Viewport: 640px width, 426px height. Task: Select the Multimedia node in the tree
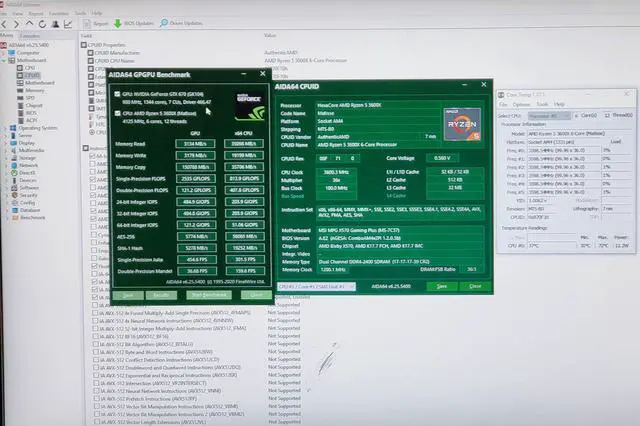tap(31, 150)
